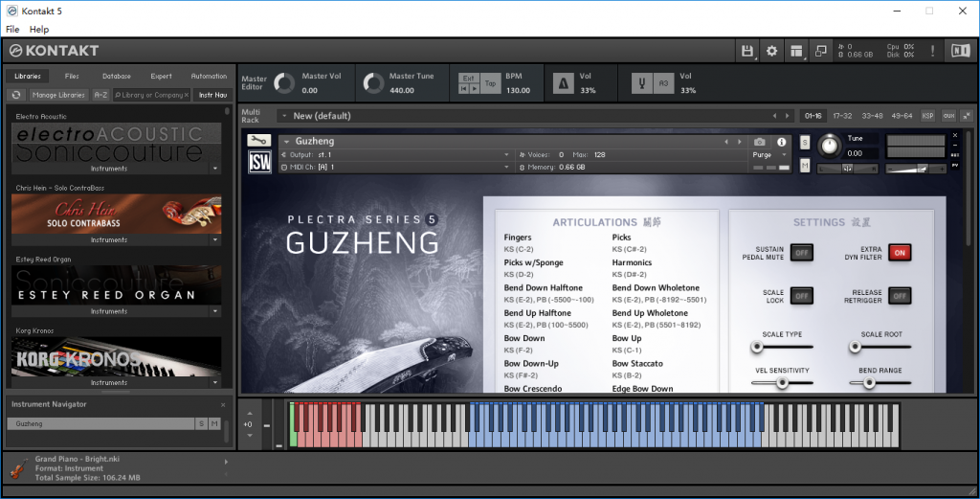Select the next instrument preset arrow beside Guzheng
The image size is (980, 499).
point(740,142)
